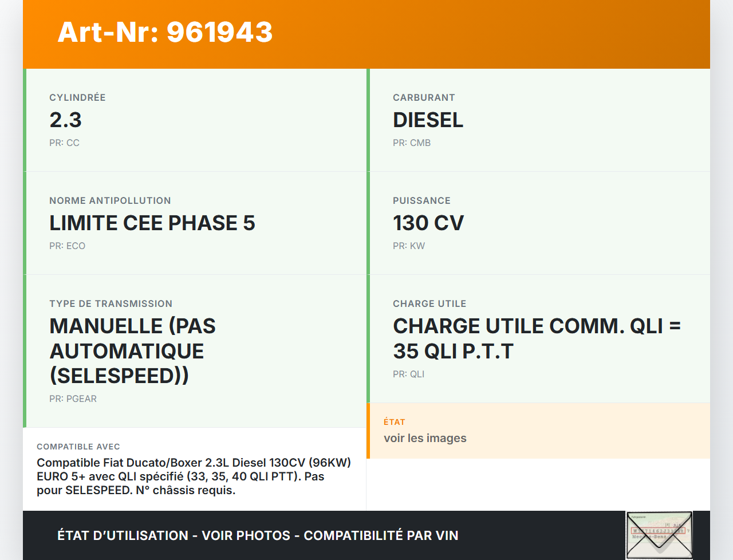Select the 130 CV power value
This screenshot has height=560, width=733.
428,223
